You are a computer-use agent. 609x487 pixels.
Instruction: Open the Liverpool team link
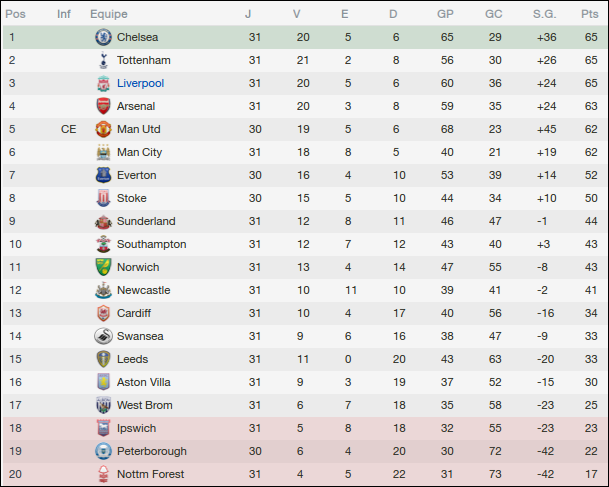coord(140,83)
